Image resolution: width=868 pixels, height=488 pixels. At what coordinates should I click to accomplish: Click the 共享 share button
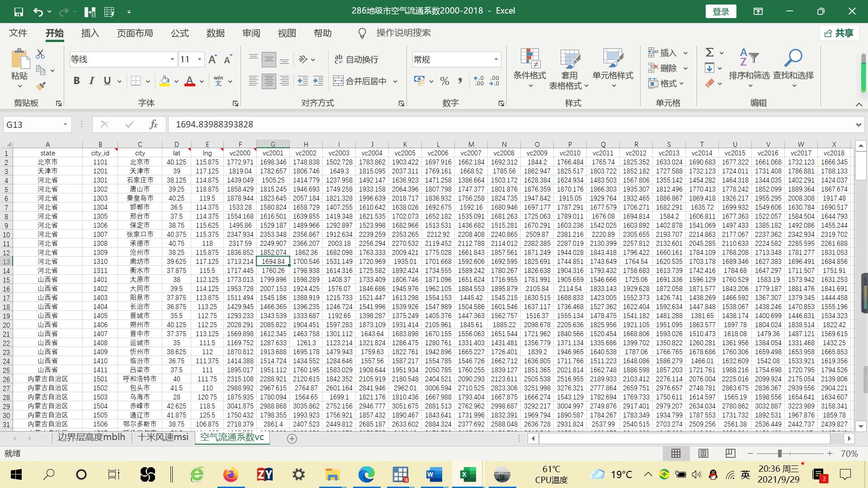(x=839, y=33)
